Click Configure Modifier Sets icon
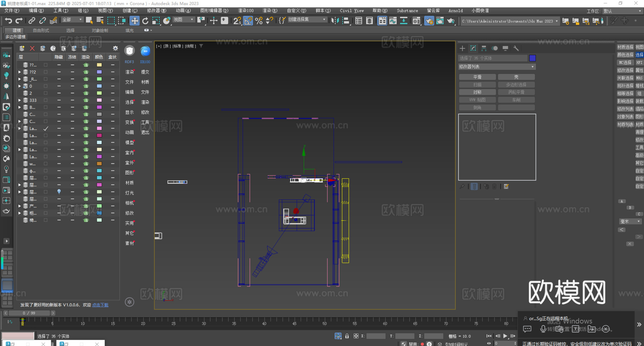644x346 pixels. point(506,187)
